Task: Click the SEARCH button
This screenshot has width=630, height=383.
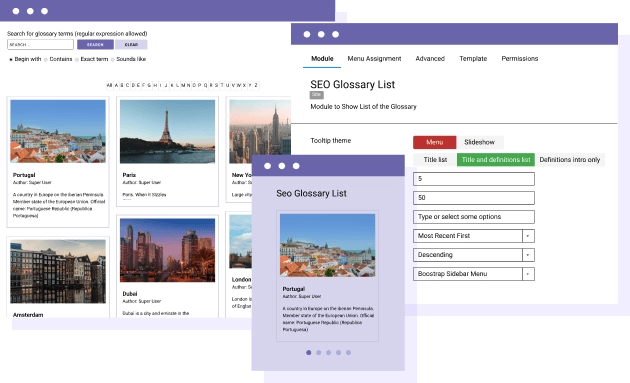Action: tap(95, 44)
